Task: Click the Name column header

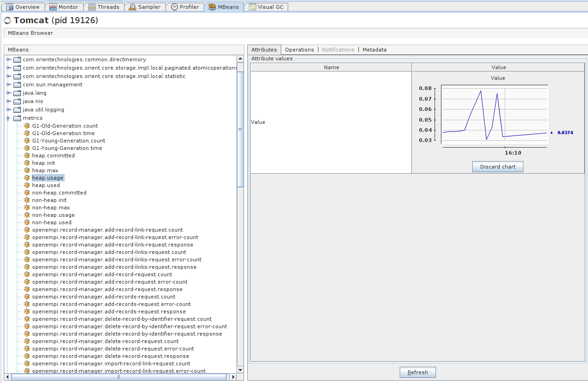Action: [x=331, y=67]
